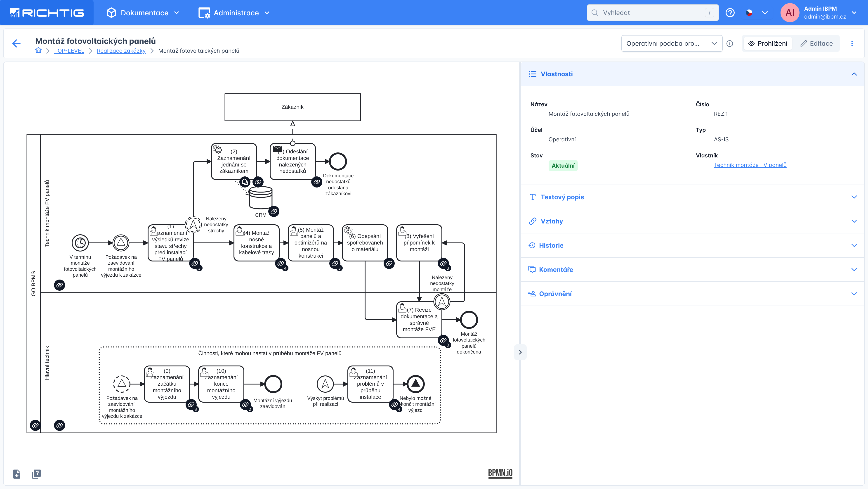Click the Komentáře panel icon
Viewport: 868px width, 489px height.
532,269
